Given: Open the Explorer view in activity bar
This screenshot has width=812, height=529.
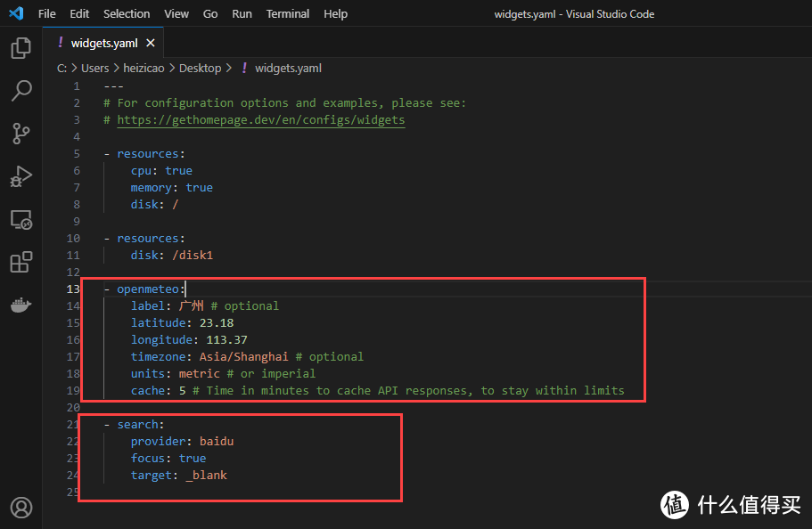Looking at the screenshot, I should coord(21,48).
